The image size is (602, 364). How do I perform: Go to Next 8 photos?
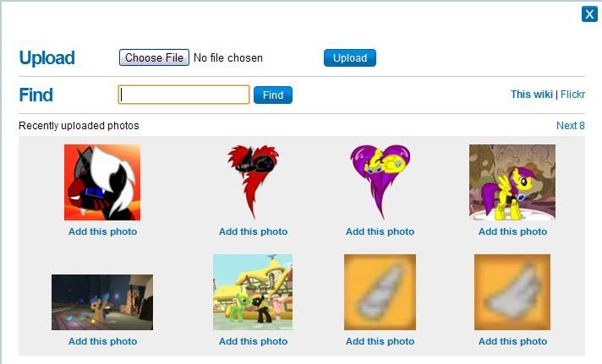571,126
